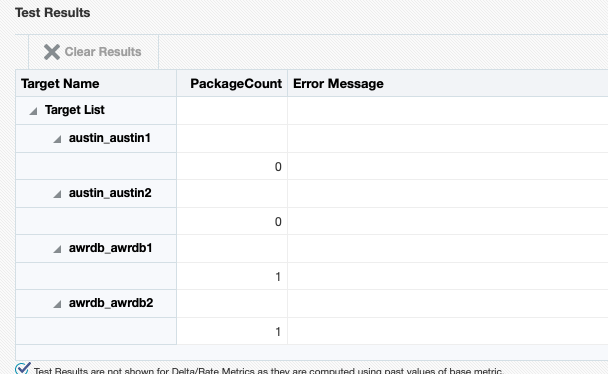The width and height of the screenshot is (608, 374).
Task: Select the Target List row label
Action: pos(75,110)
